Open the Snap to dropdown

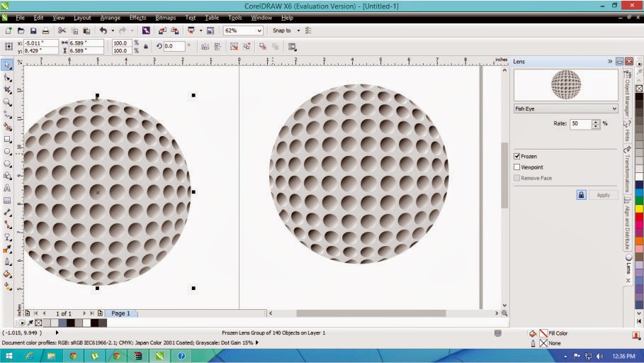pyautogui.click(x=298, y=30)
